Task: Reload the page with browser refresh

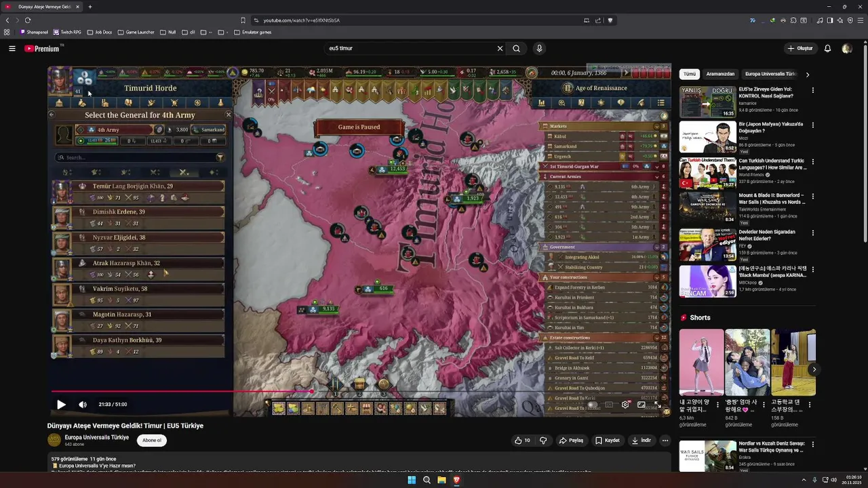Action: tap(28, 20)
